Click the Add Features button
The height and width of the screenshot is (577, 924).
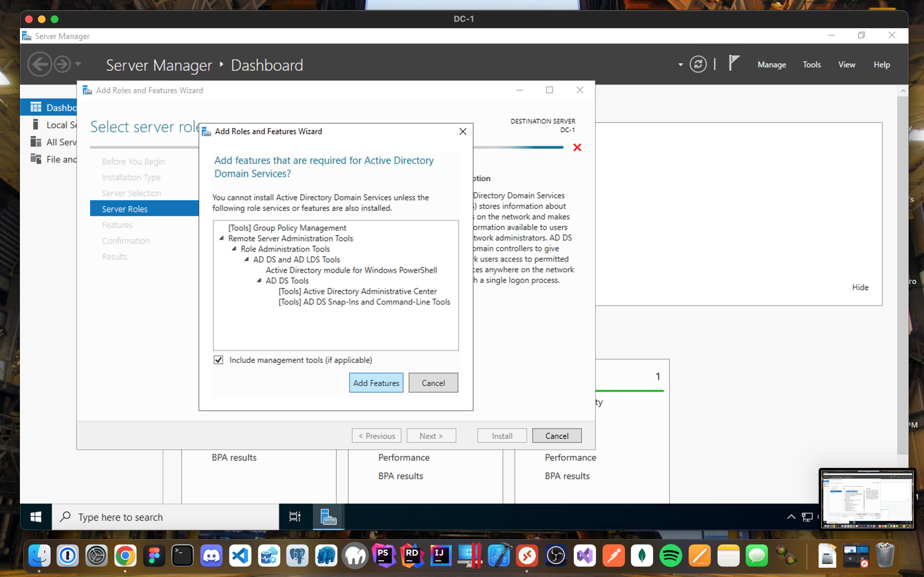376,383
